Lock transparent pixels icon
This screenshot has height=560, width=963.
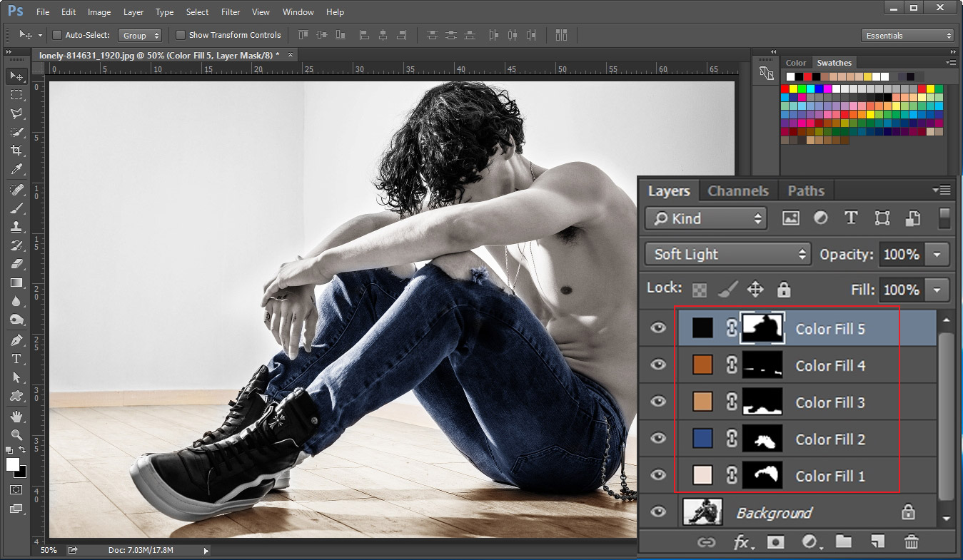coord(701,290)
